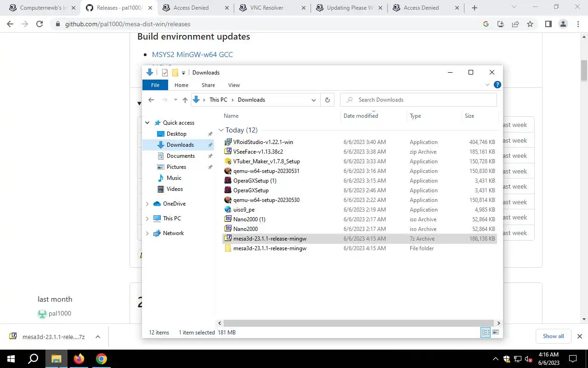Open MSYS2 MinGW-w64 GCC link
Screen dimensions: 588x368
(192, 54)
